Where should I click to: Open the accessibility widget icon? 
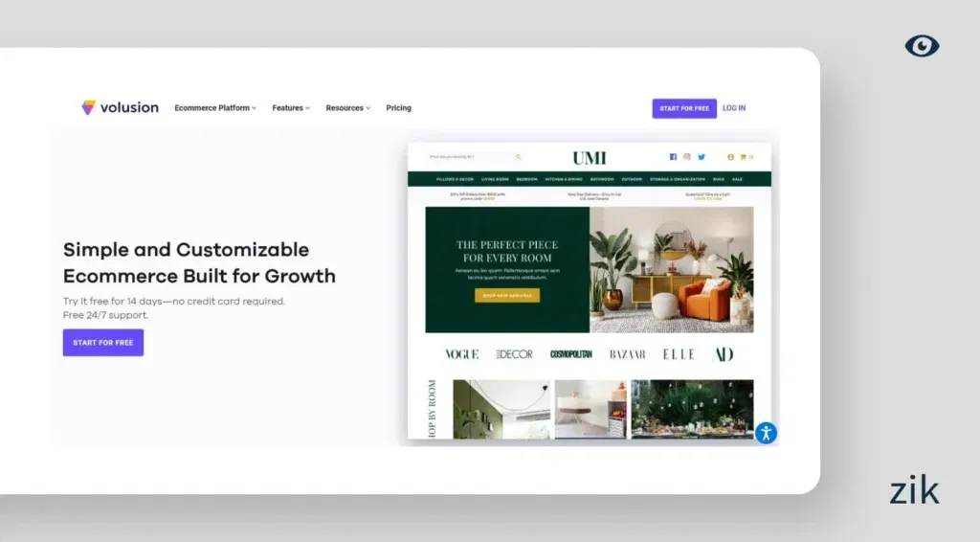766,433
